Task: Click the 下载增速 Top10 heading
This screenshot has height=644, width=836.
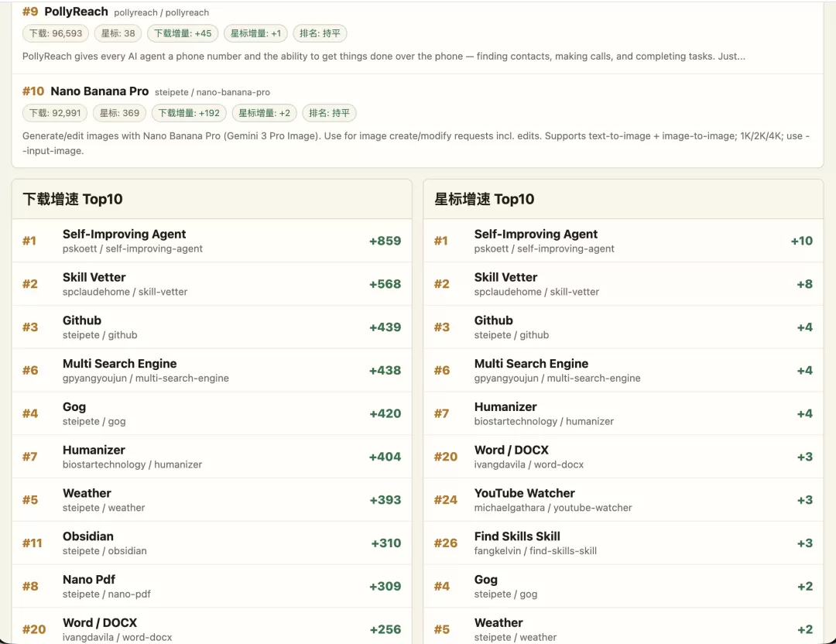Action: [x=73, y=199]
